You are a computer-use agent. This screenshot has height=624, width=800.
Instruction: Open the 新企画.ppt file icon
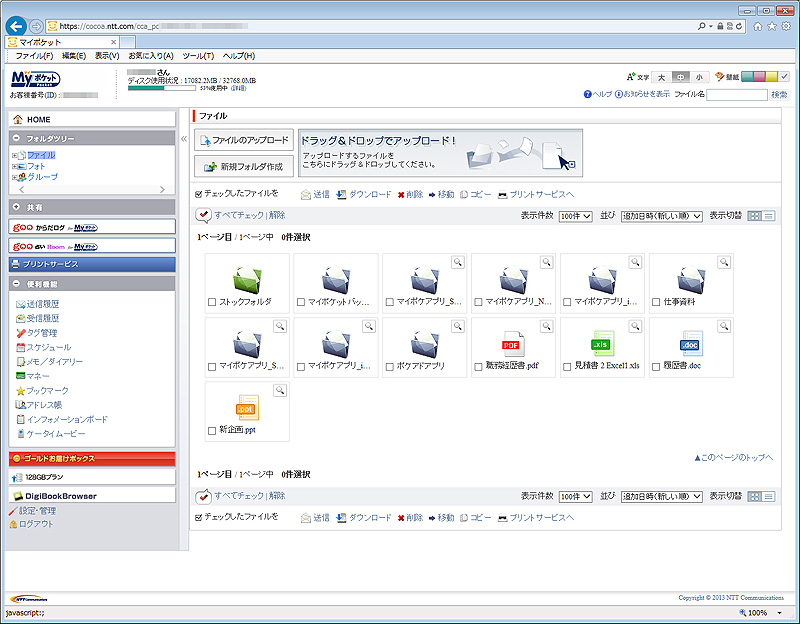pos(247,407)
